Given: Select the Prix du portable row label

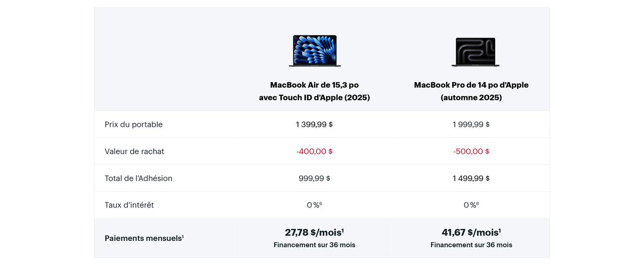Looking at the screenshot, I should tap(133, 124).
